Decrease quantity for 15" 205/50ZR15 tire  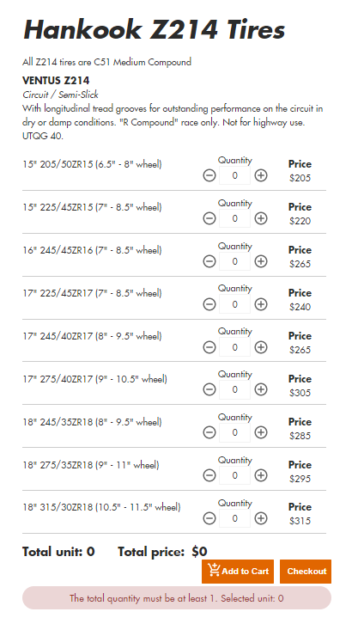(x=209, y=175)
